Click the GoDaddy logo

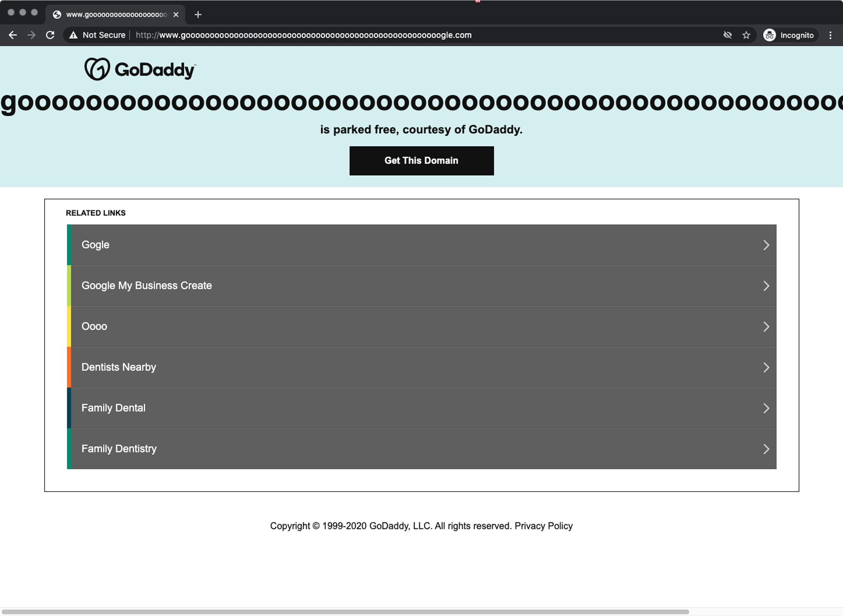[140, 69]
